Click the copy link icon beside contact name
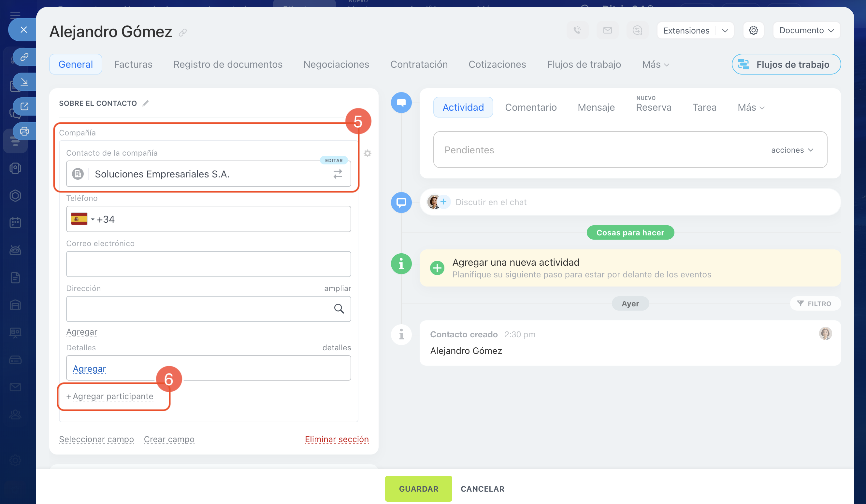Image resolution: width=866 pixels, height=504 pixels. click(183, 32)
